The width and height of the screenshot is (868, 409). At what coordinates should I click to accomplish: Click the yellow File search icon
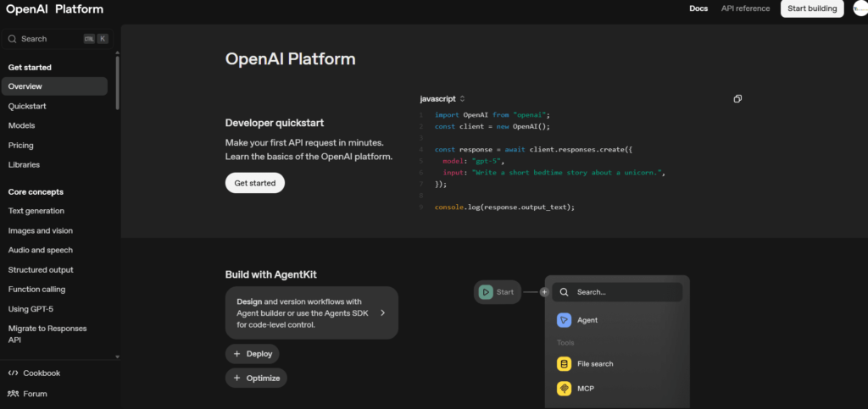tap(564, 363)
